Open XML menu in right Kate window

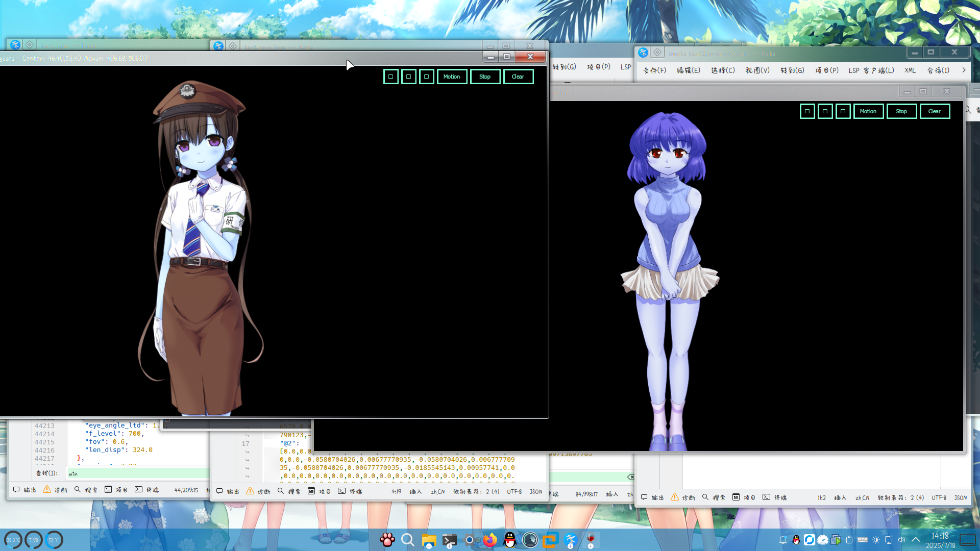[910, 70]
